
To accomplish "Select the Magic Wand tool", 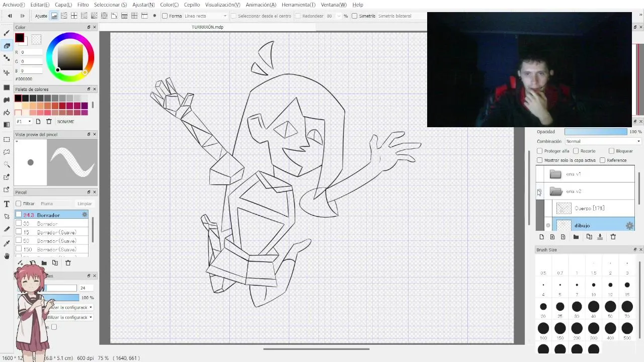I will [7, 164].
